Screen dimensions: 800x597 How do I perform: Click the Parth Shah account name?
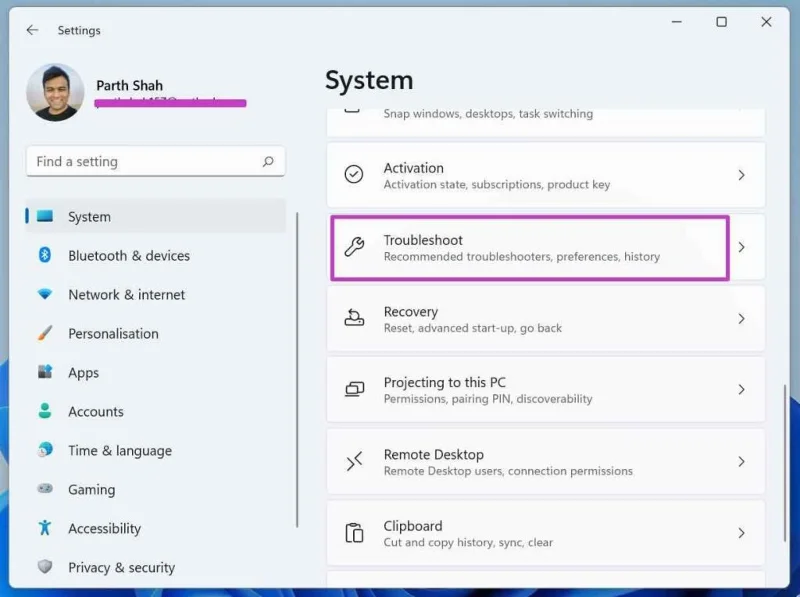click(x=130, y=85)
